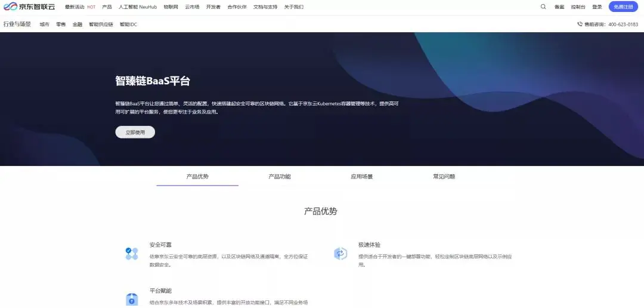Open the 合作伙伴 menu item
644x308 pixels.
(x=237, y=7)
